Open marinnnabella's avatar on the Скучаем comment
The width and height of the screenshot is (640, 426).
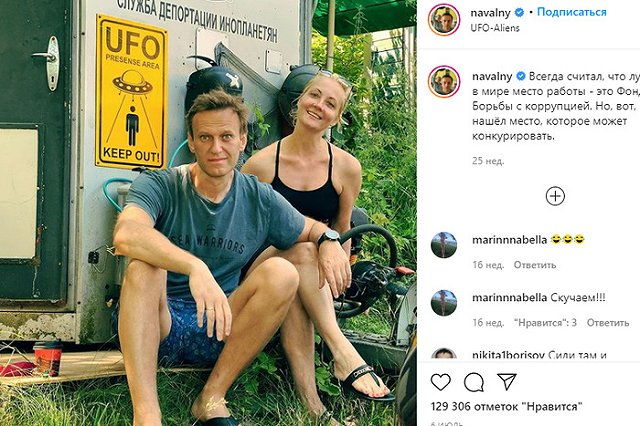tap(444, 303)
